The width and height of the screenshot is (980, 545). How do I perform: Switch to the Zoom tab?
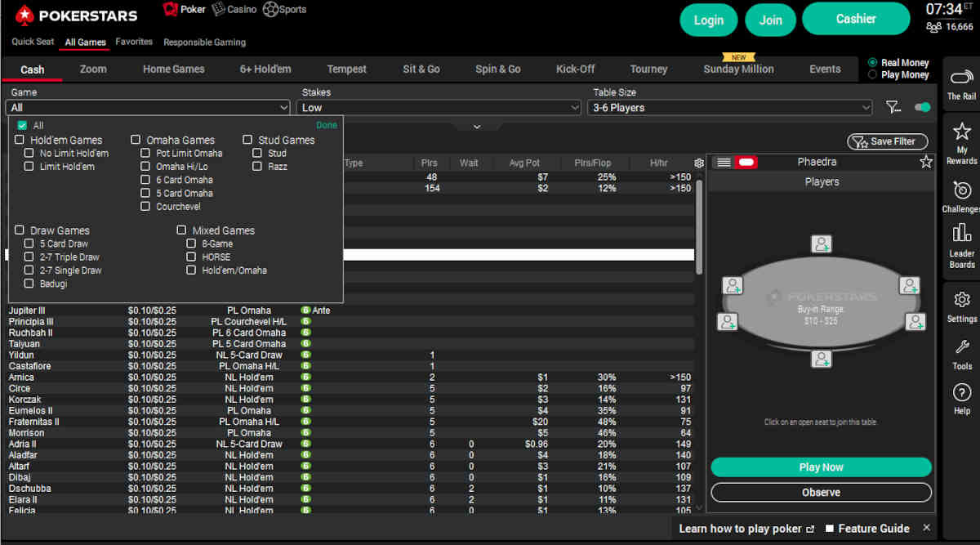coord(93,69)
